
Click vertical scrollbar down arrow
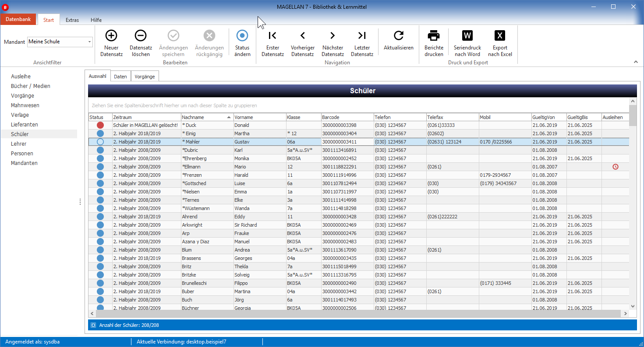click(632, 306)
